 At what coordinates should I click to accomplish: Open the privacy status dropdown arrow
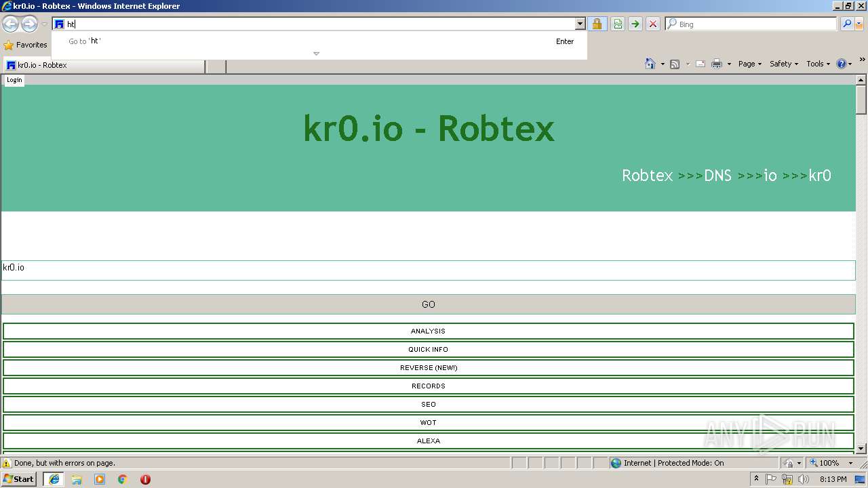(799, 464)
